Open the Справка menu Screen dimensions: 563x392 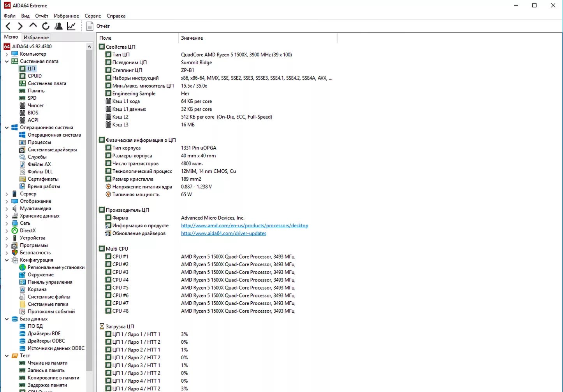(116, 16)
